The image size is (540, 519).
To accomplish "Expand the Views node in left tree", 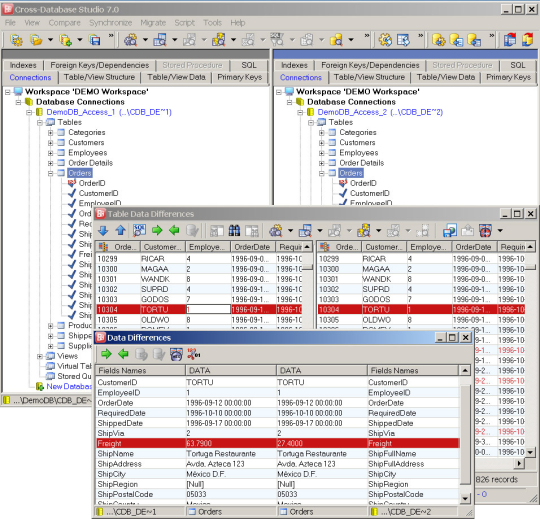I will click(40, 356).
